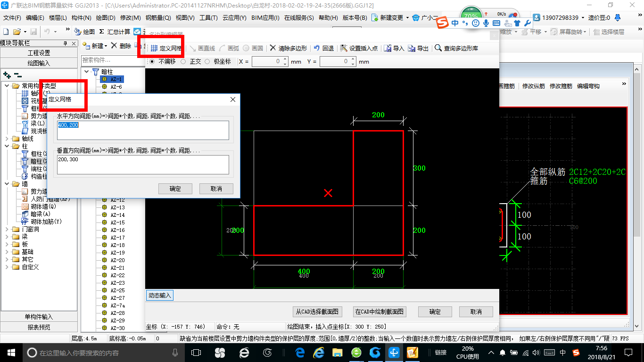Collapse the 墙 tree node
The image size is (644, 362).
pos(7,184)
